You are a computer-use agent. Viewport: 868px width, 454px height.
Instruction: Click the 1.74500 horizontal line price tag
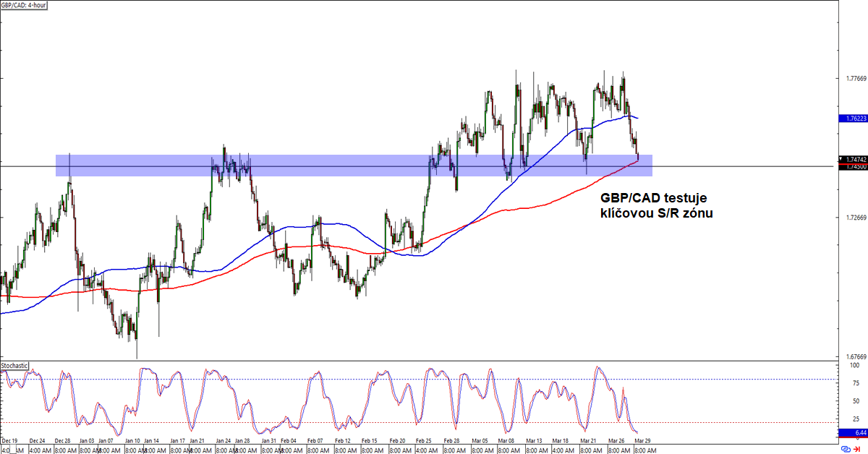[854, 166]
